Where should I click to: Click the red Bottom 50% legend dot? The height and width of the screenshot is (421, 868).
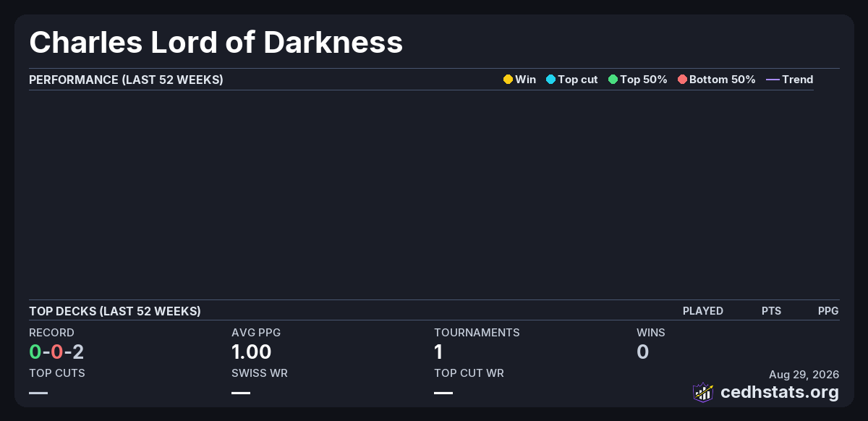(x=682, y=80)
